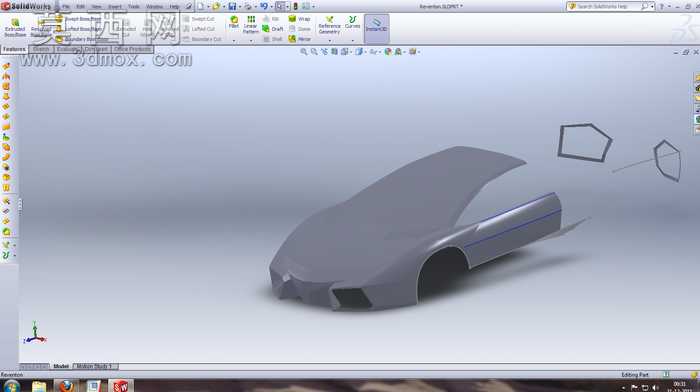
Task: Expand the search options dropdown arrow
Action: click(652, 7)
